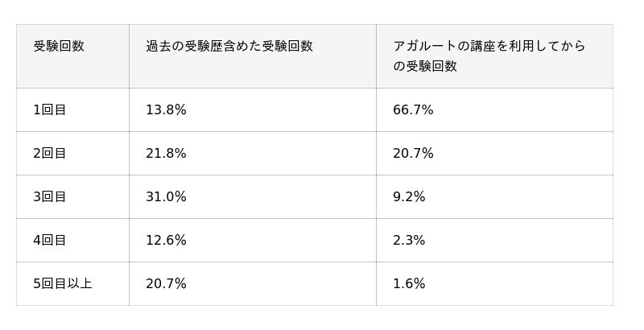Click the 受験回数 column header
Screen dimensions: 644x330
pos(59,47)
